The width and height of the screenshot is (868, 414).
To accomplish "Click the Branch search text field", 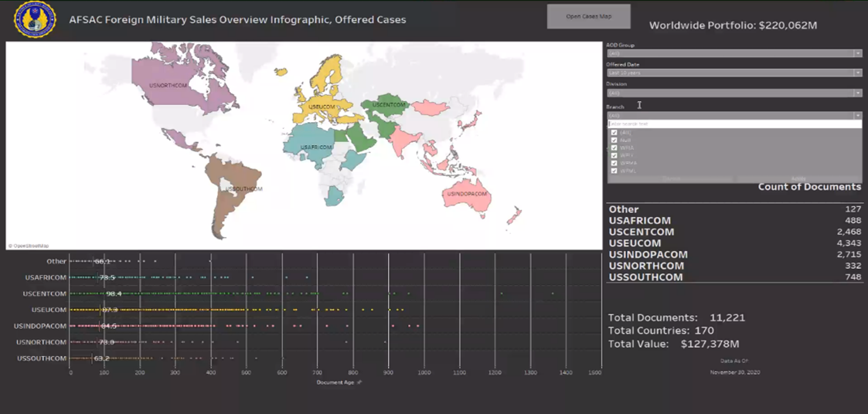I will [734, 124].
